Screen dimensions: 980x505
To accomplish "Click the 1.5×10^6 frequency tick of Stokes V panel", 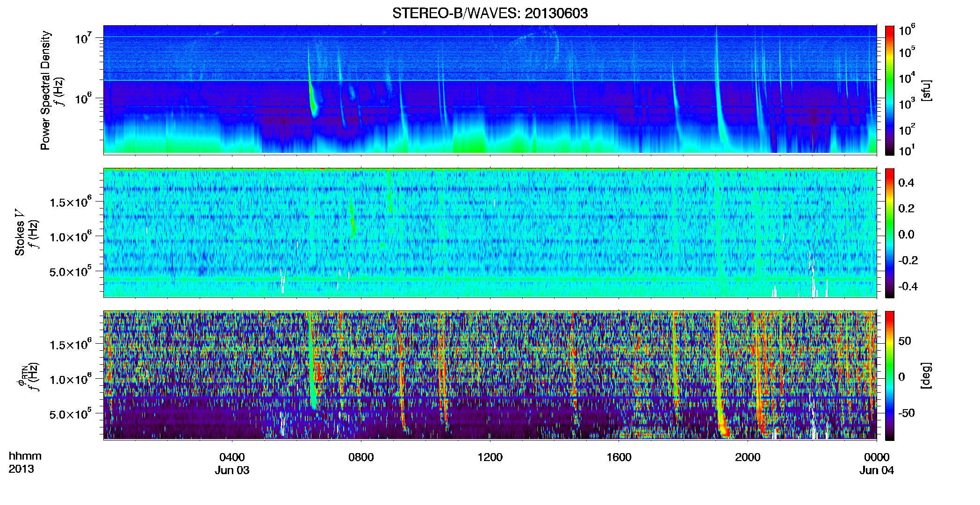I will (71, 202).
